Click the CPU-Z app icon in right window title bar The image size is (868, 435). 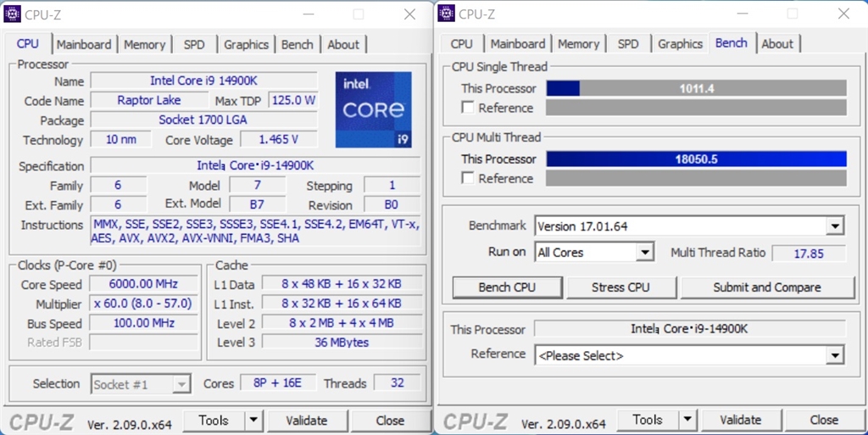pyautogui.click(x=446, y=14)
